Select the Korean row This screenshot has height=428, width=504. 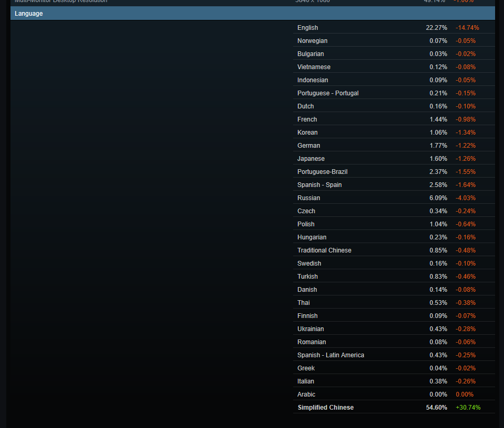tap(394, 133)
